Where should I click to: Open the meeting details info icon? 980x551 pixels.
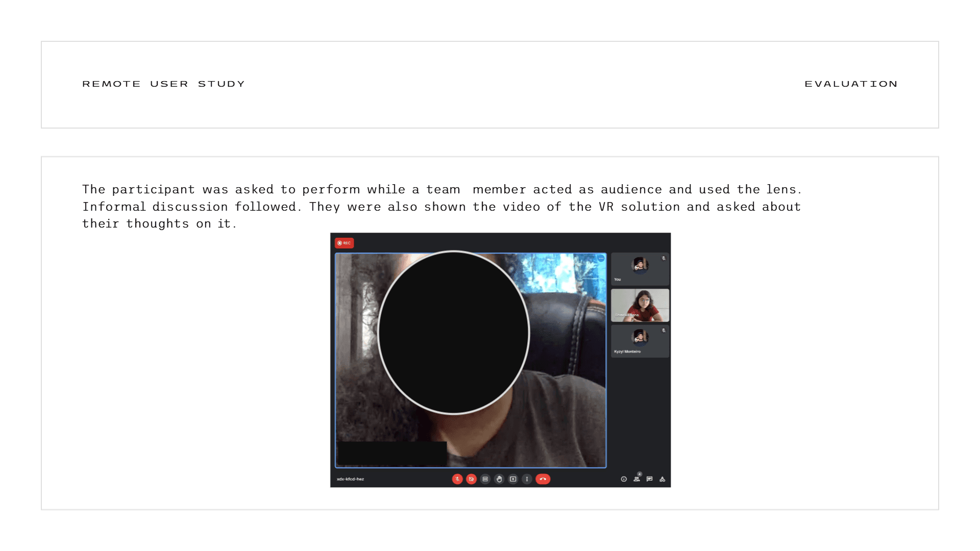coord(623,479)
